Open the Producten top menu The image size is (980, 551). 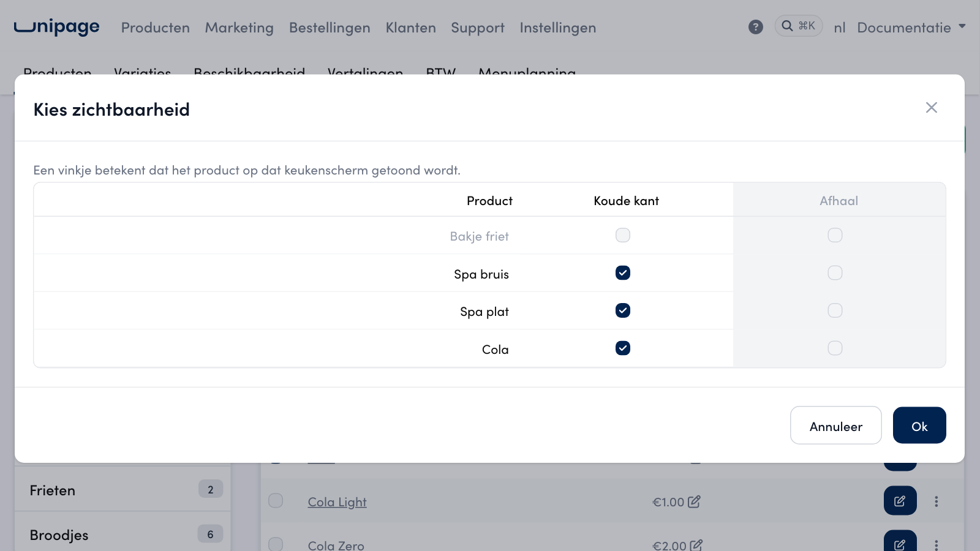click(156, 28)
